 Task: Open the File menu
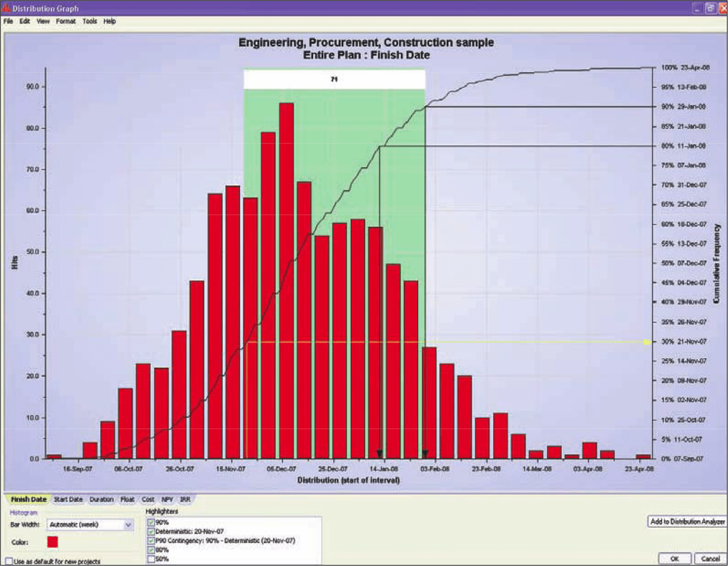pyautogui.click(x=8, y=21)
